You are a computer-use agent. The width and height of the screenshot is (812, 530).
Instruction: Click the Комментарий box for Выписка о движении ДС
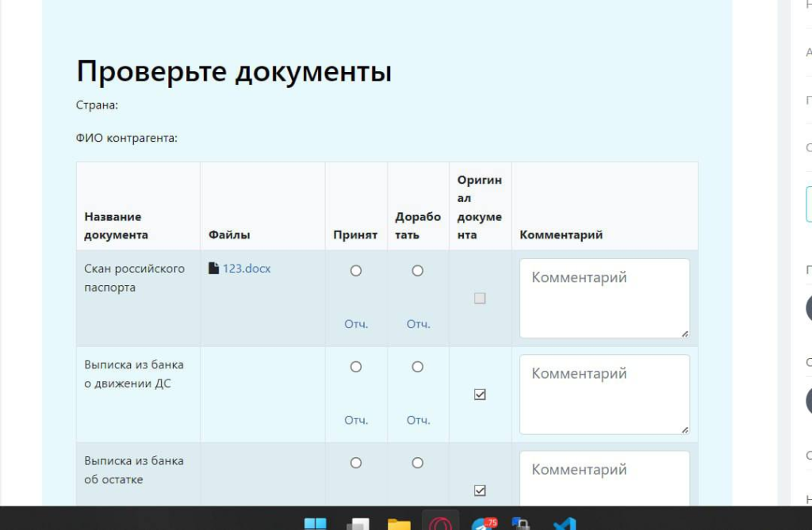coord(604,394)
